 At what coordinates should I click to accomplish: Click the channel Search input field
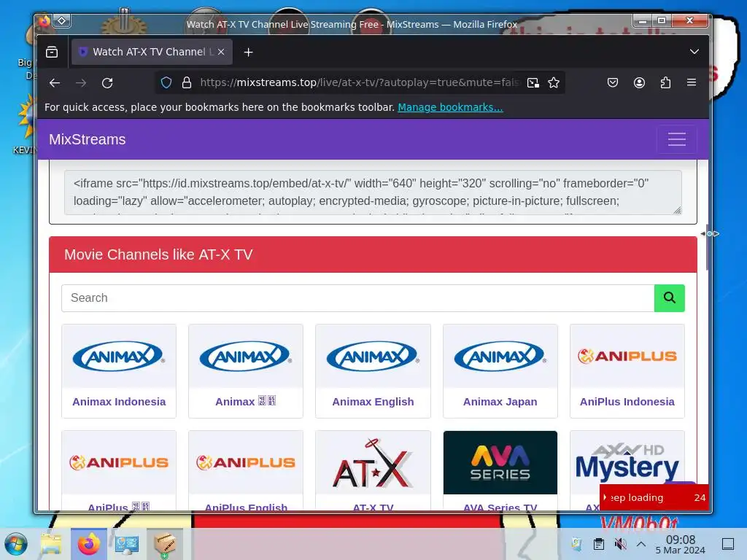(357, 298)
